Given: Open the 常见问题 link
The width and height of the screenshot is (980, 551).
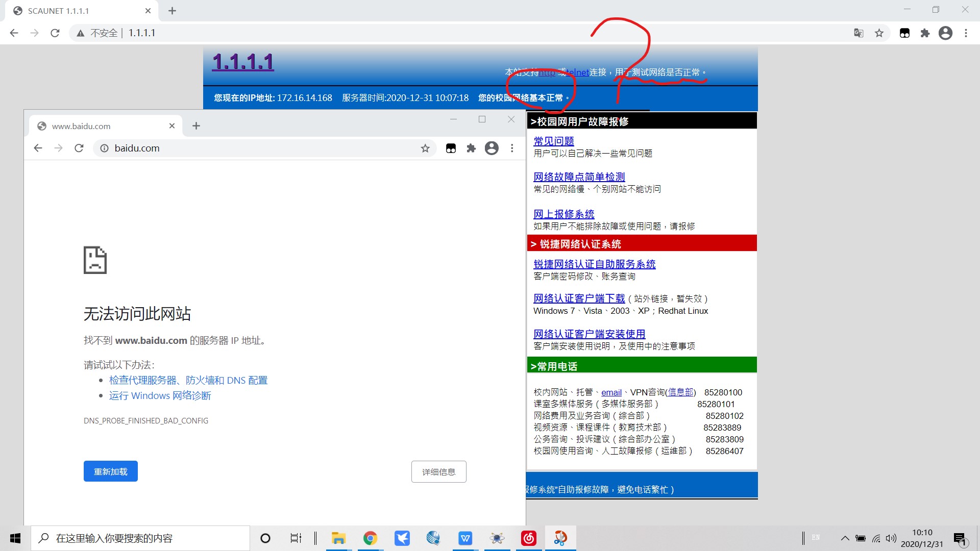Looking at the screenshot, I should [554, 141].
